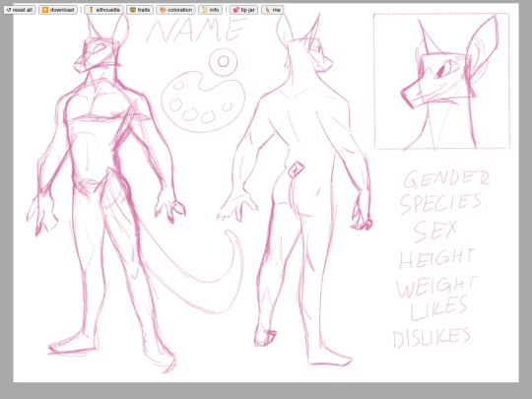Click the HEIGHT label
Screen dimensions: 532x399
pos(437,258)
